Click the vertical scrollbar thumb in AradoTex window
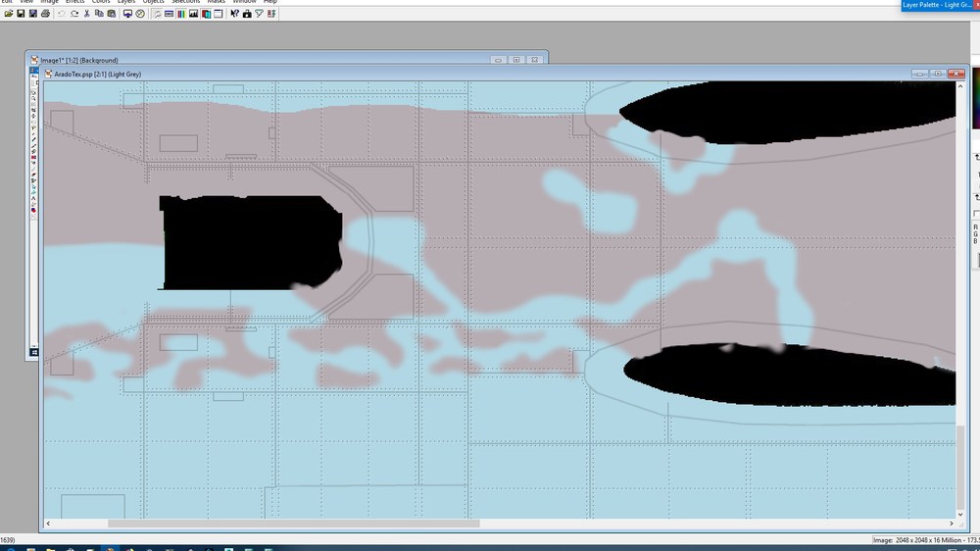 960,467
